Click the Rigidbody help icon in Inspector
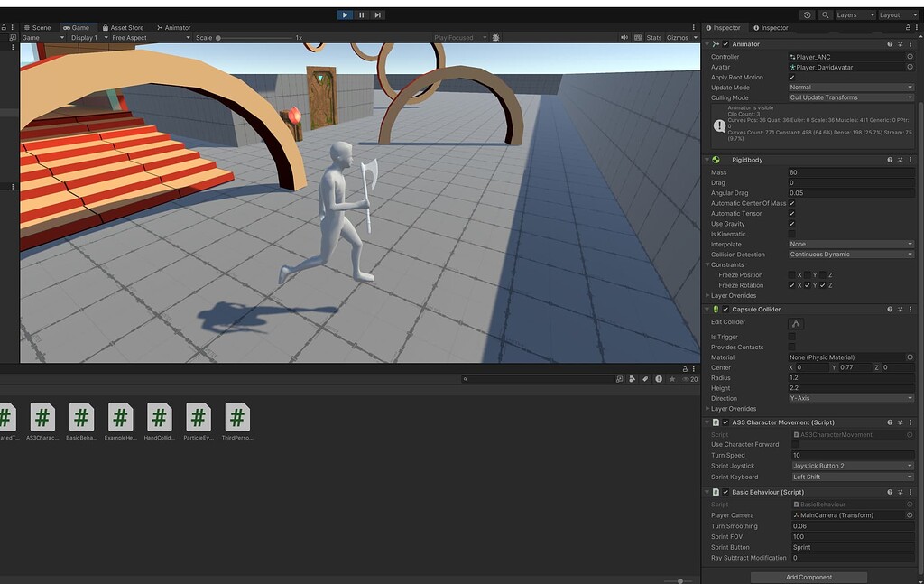The height and width of the screenshot is (584, 924). 889,159
